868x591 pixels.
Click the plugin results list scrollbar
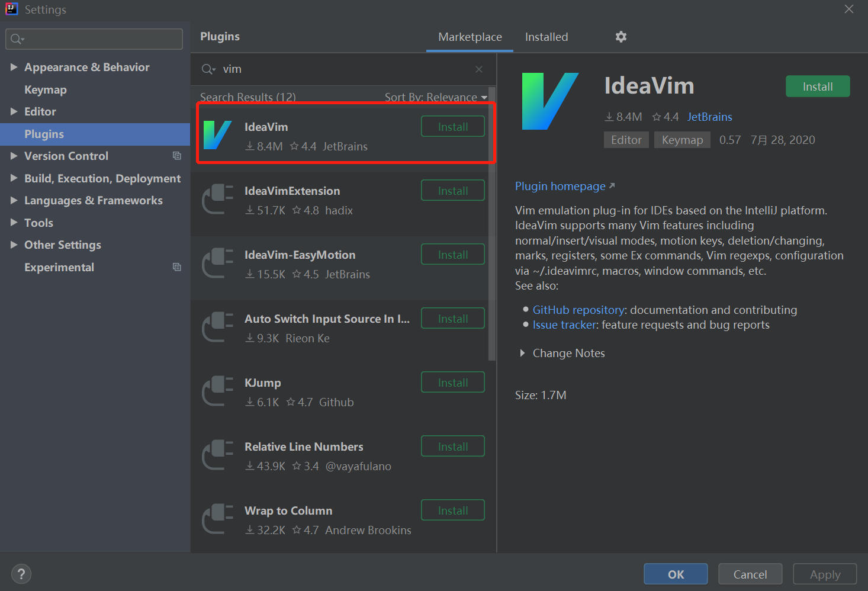[x=491, y=224]
